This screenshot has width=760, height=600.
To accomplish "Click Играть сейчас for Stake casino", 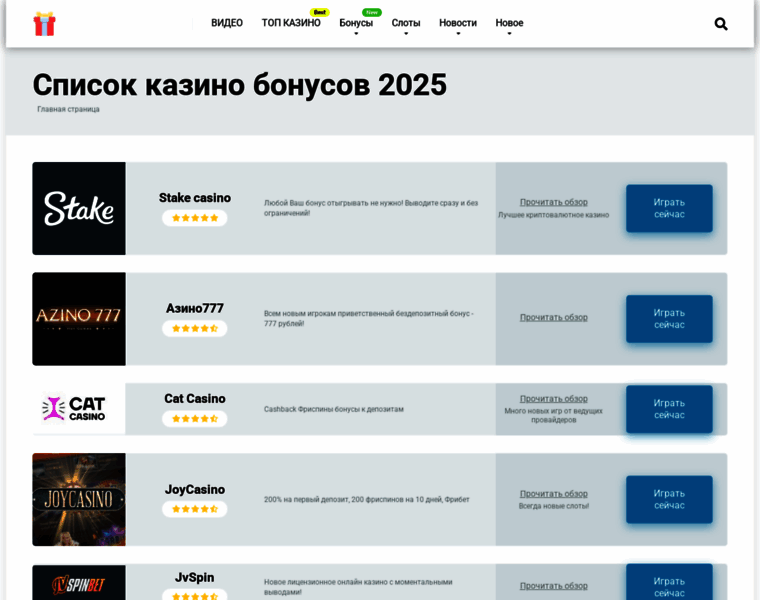I will [669, 208].
